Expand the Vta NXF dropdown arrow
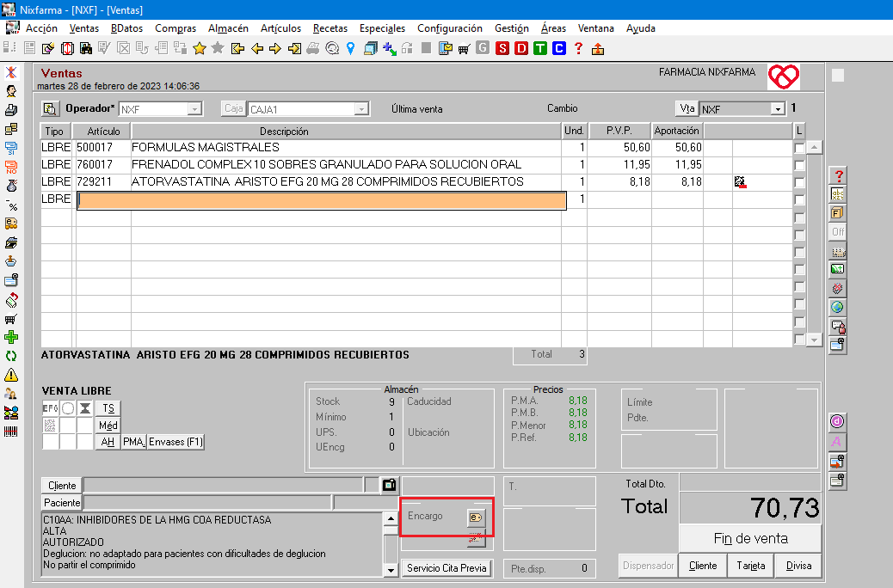Viewport: 893px width, 588px height. pyautogui.click(x=778, y=108)
